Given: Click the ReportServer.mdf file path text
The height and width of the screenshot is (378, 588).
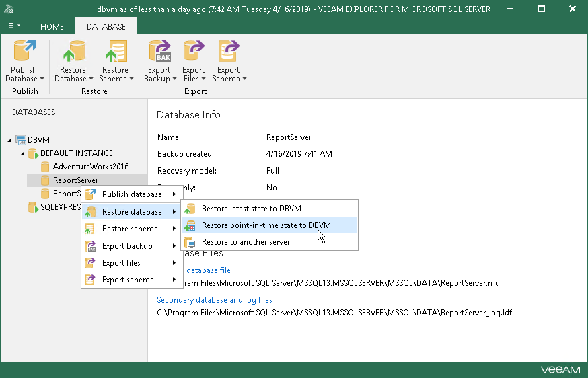Looking at the screenshot, I should (343, 283).
